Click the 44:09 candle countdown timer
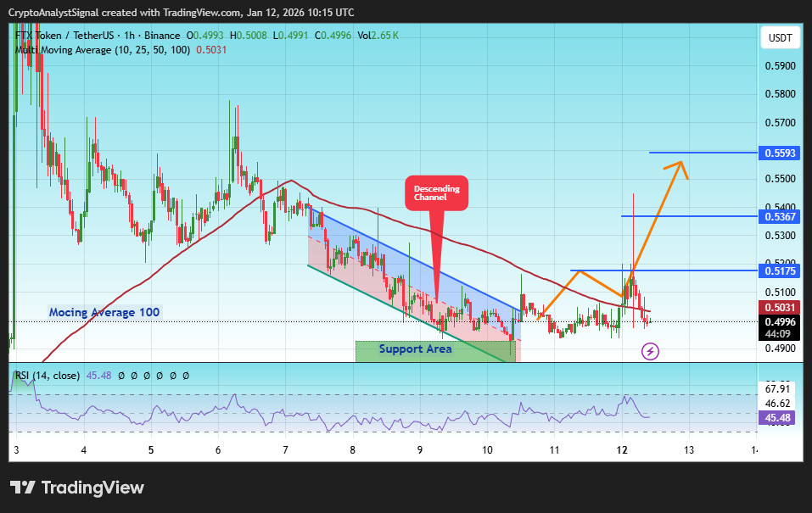Image resolution: width=812 pixels, height=513 pixels. pyautogui.click(x=778, y=334)
